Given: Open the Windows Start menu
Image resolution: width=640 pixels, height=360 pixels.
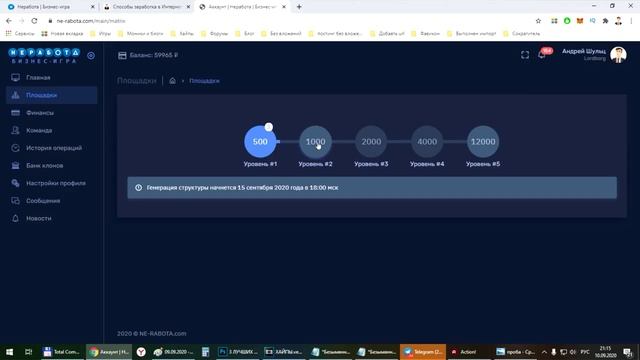Looking at the screenshot, I should tap(9, 352).
